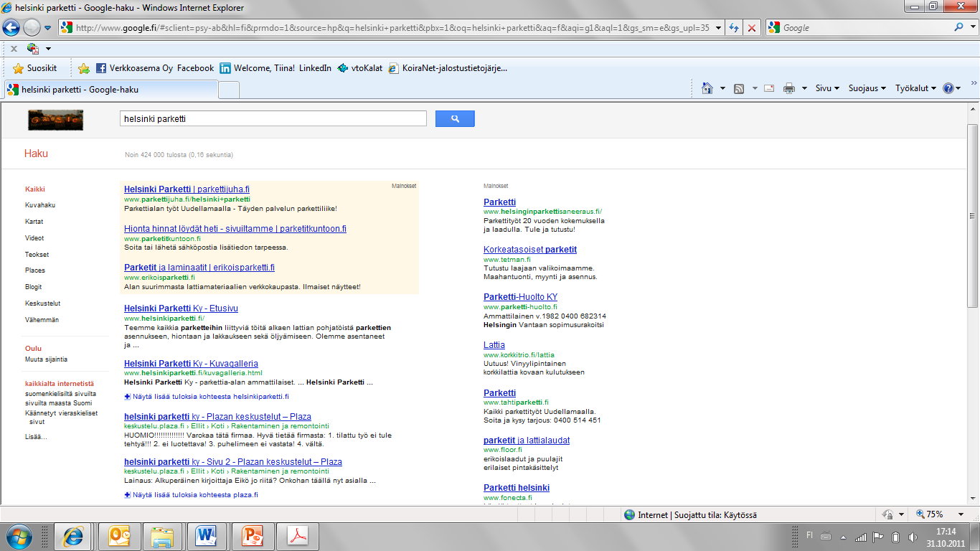The height and width of the screenshot is (551, 980).
Task: Click the Windows Start orb
Action: [19, 537]
